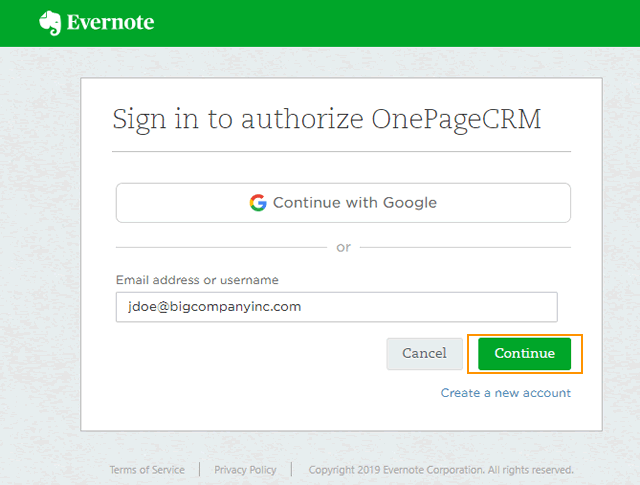Cancel the OnePageCRM authorization

(424, 354)
